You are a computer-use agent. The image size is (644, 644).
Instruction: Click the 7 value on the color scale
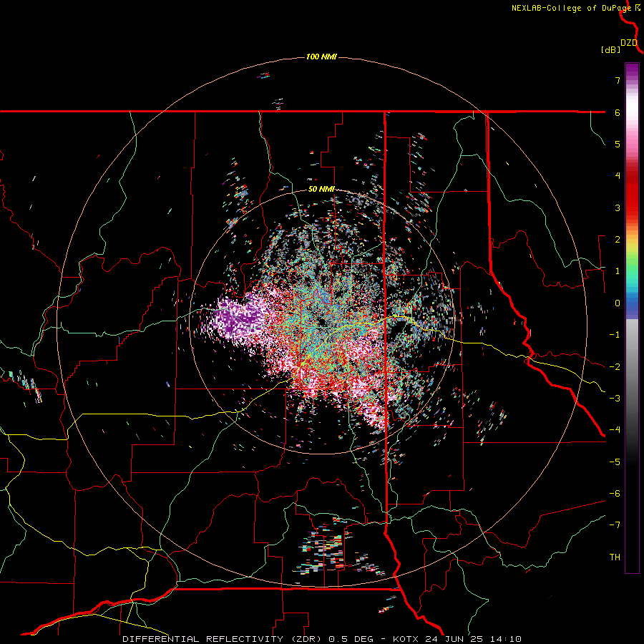pyautogui.click(x=618, y=80)
